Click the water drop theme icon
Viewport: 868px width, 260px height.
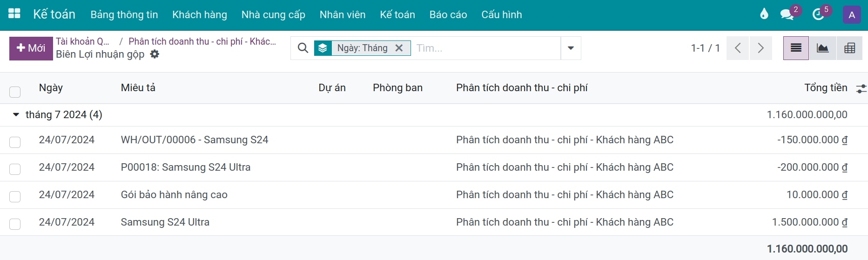click(x=764, y=14)
